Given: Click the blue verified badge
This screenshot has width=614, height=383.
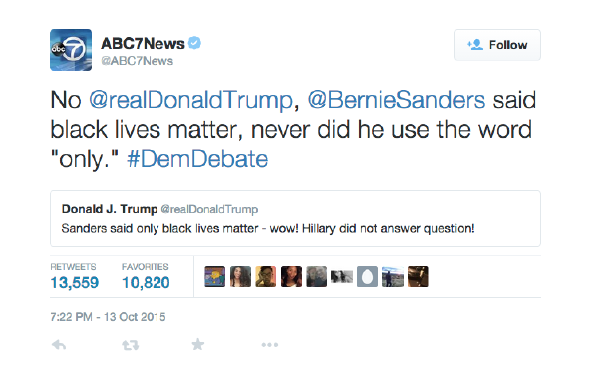Looking at the screenshot, I should [x=194, y=43].
